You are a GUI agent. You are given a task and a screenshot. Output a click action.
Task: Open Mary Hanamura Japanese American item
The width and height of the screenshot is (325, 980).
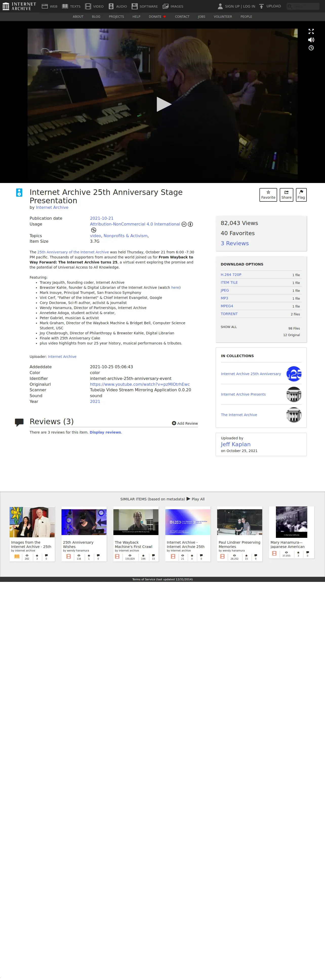(291, 532)
